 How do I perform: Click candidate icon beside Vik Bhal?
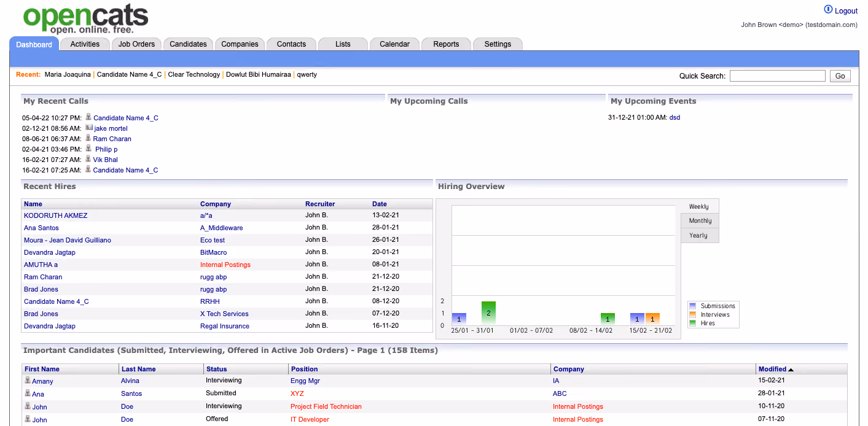(88, 159)
